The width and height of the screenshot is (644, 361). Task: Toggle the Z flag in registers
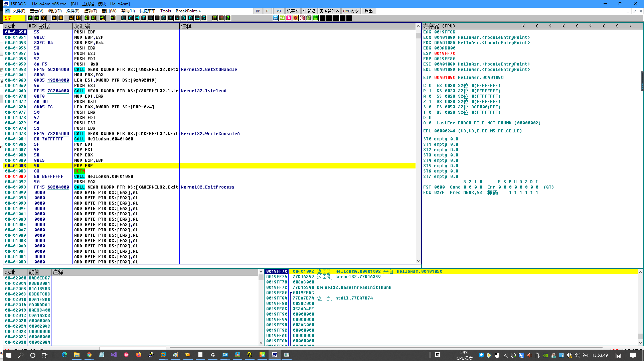(x=430, y=102)
